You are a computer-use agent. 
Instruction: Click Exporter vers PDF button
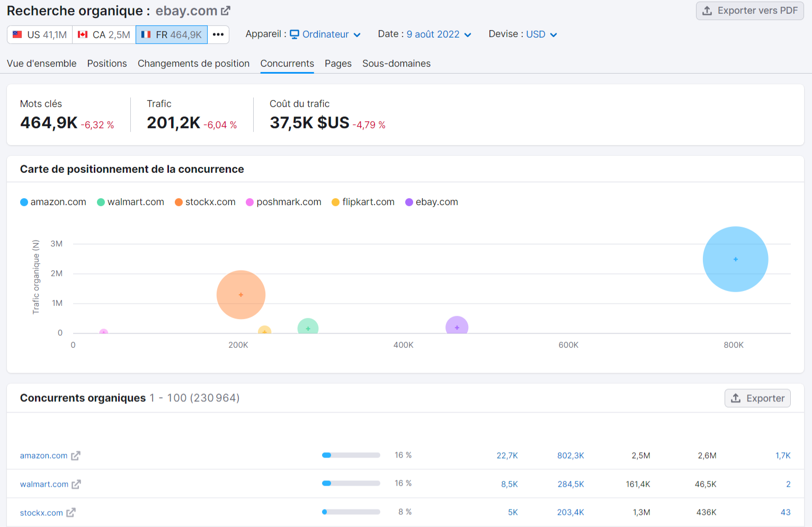(750, 11)
